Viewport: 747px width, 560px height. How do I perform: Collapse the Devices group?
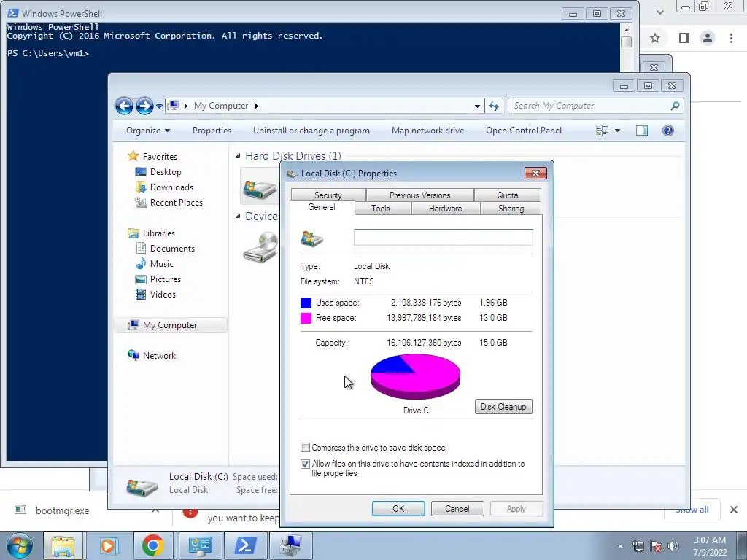click(239, 216)
